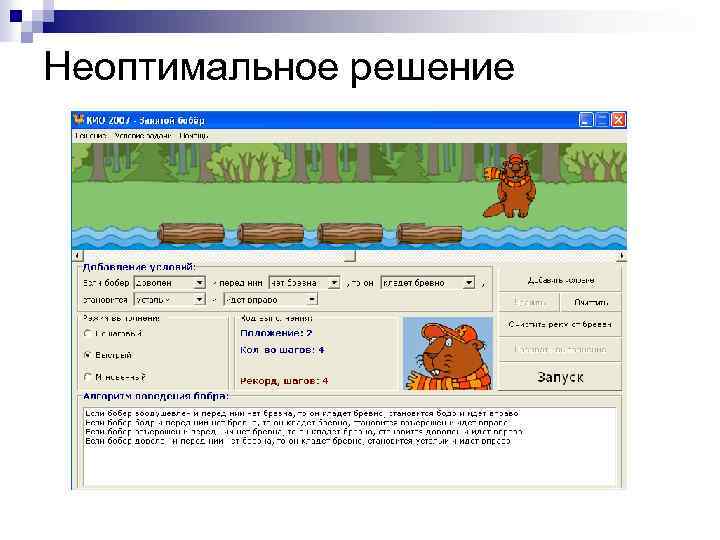Click the first log on the river

pos(191,233)
